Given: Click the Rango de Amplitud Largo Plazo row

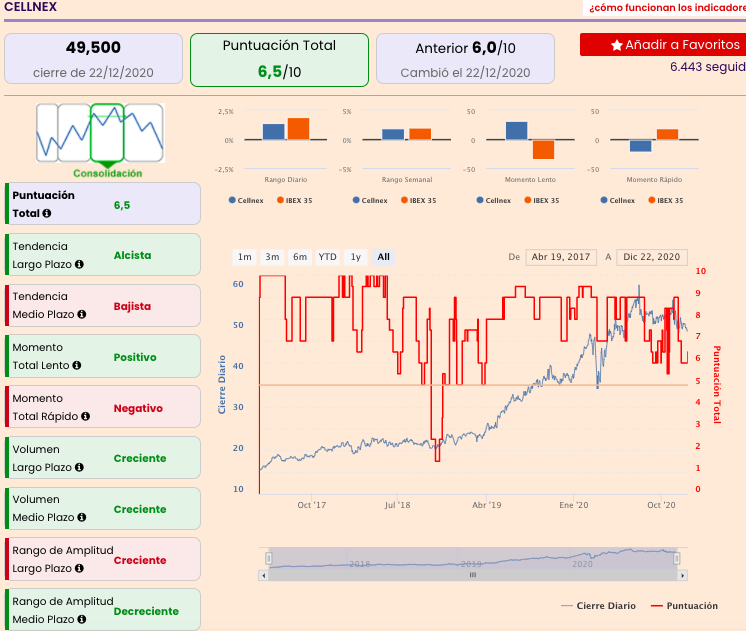Looking at the screenshot, I should coord(103,560).
